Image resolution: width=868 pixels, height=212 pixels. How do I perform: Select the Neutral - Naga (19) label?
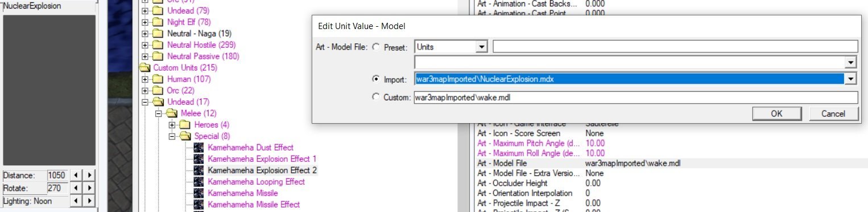199,34
